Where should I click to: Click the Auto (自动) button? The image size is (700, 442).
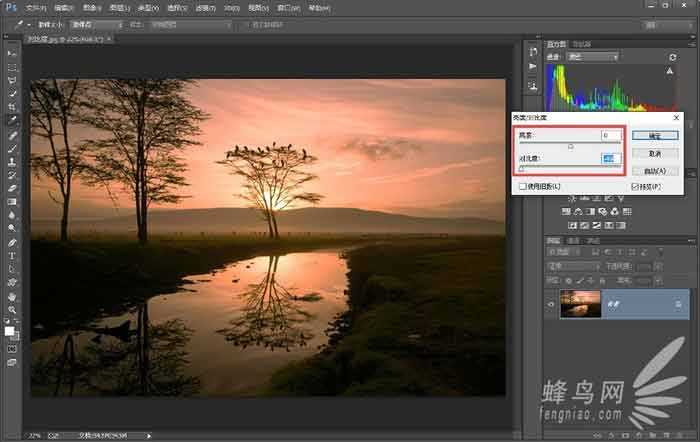coord(654,170)
